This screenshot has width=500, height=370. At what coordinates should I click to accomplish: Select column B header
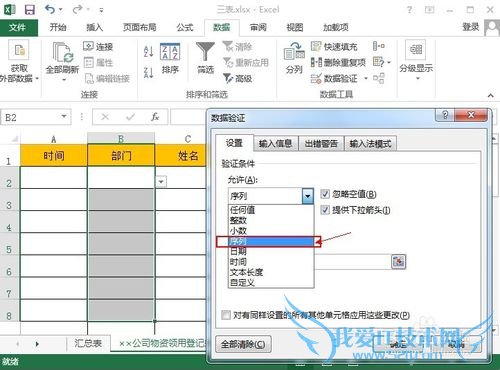pyautogui.click(x=121, y=139)
